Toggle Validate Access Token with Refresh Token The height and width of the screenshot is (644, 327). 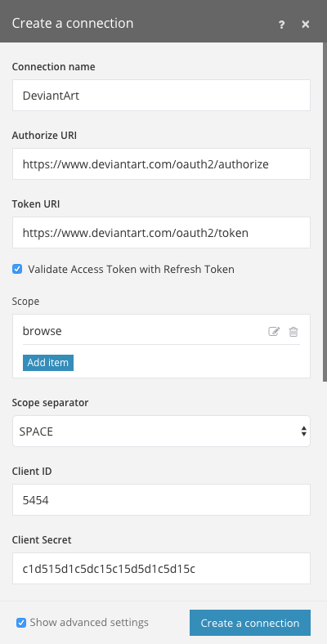(17, 270)
